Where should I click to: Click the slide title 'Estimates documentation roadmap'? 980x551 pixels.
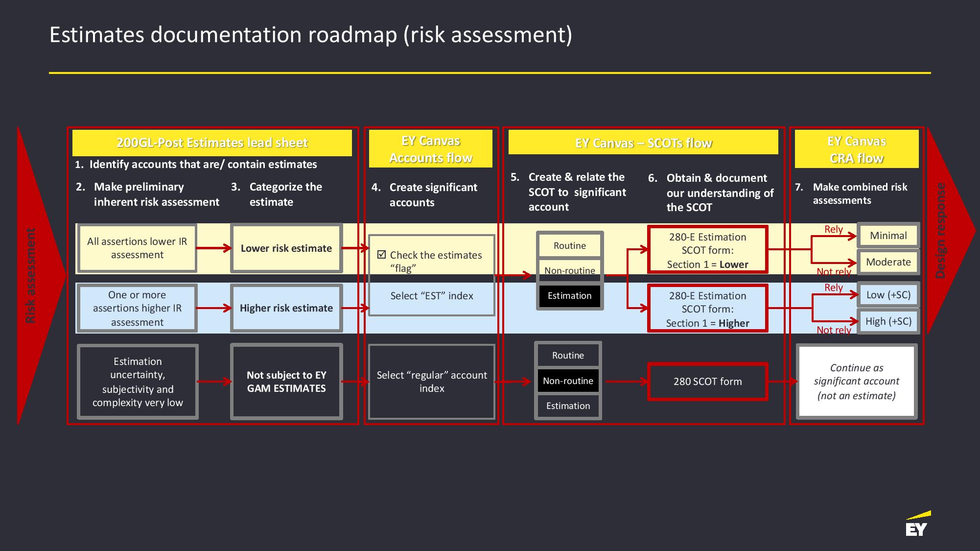click(x=311, y=35)
